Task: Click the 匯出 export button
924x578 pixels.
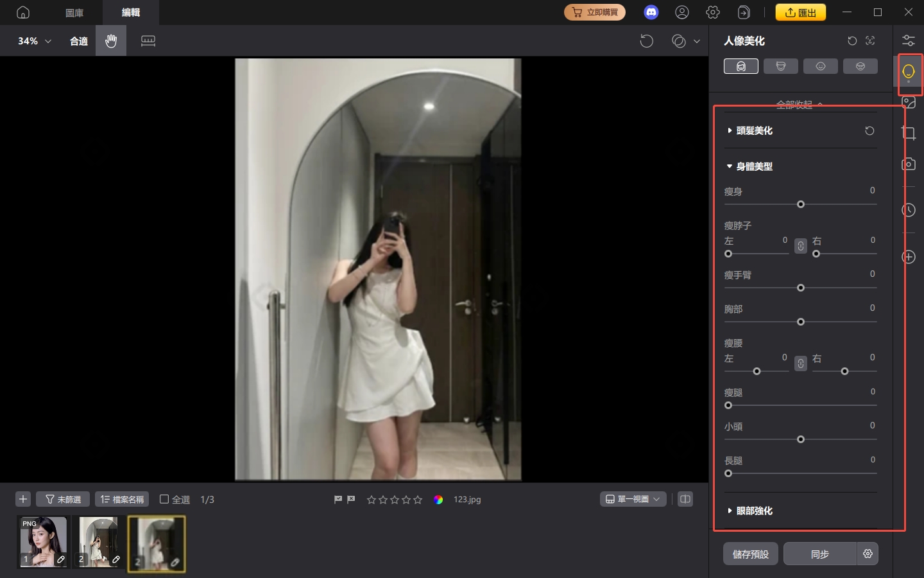Action: point(801,12)
